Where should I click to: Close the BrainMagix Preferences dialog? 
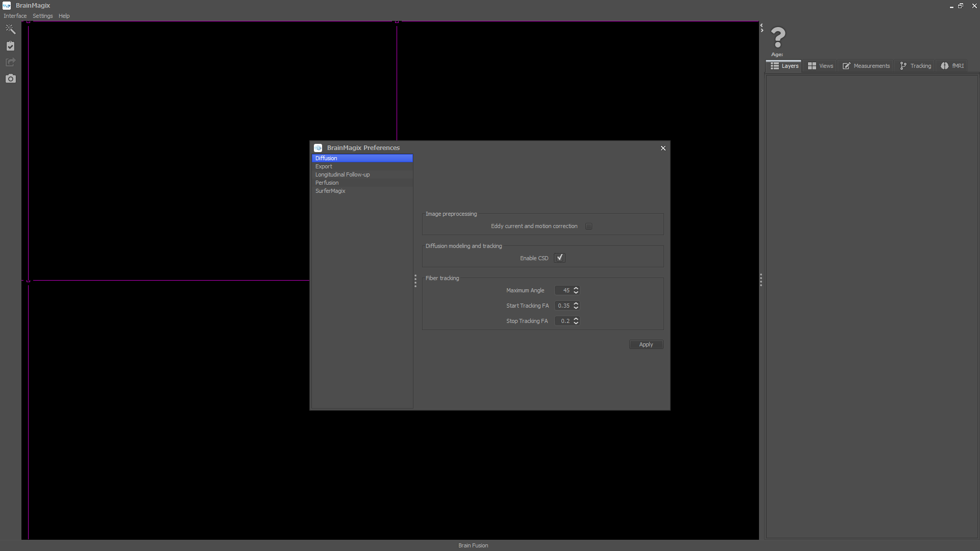pos(663,148)
